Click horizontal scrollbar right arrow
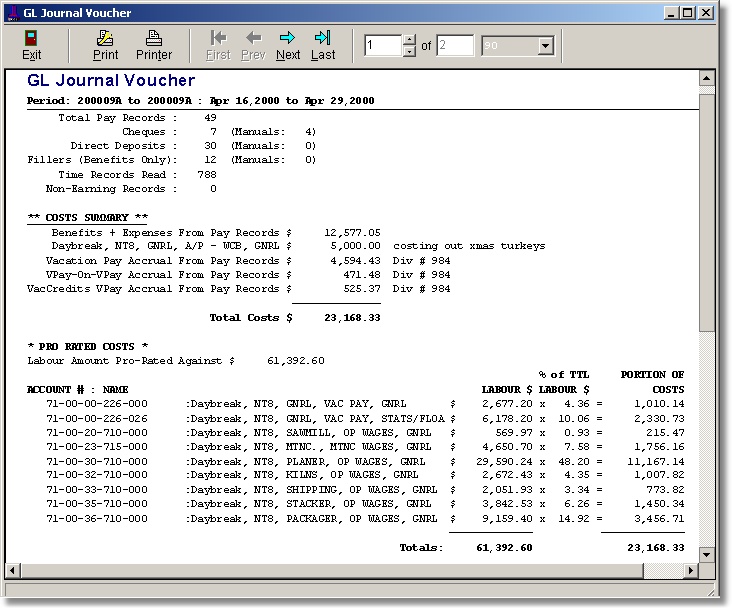The height and width of the screenshot is (610, 732). (x=691, y=570)
